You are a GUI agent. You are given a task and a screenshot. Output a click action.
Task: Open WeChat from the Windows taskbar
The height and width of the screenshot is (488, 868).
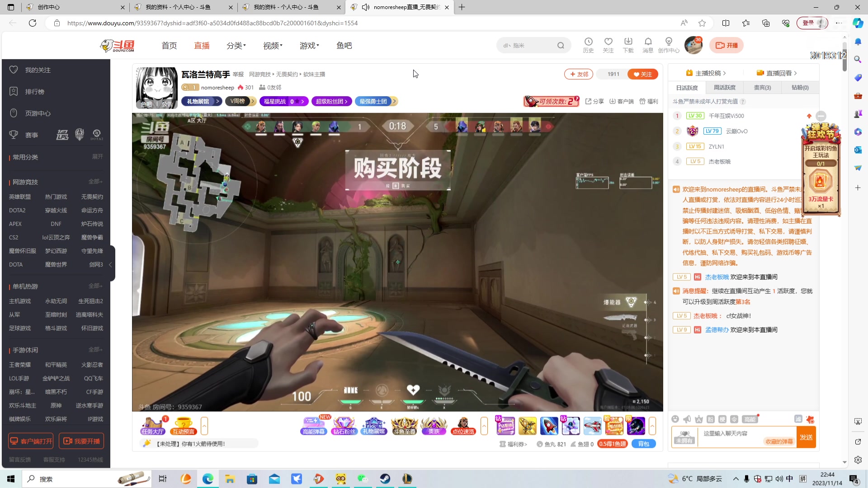(363, 479)
